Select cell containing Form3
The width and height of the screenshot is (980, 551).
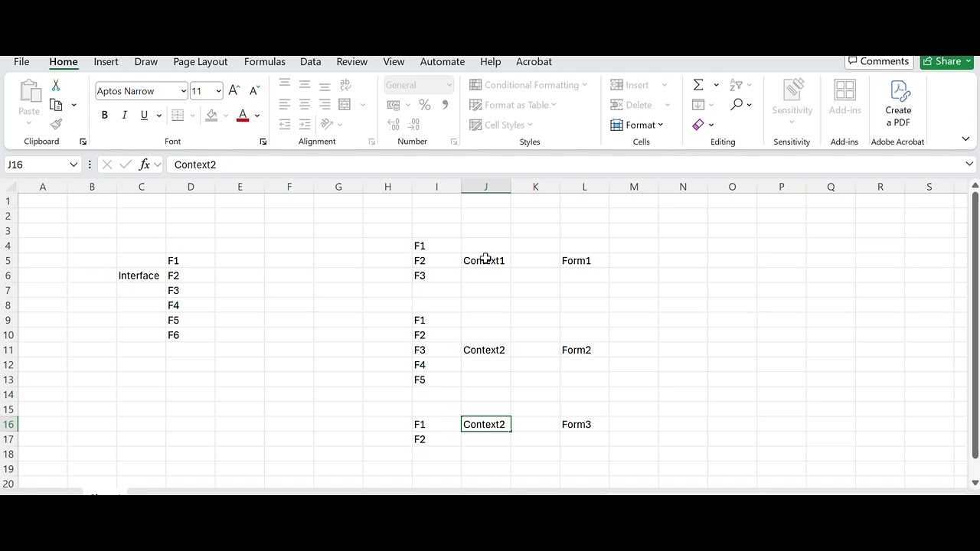[584, 425]
